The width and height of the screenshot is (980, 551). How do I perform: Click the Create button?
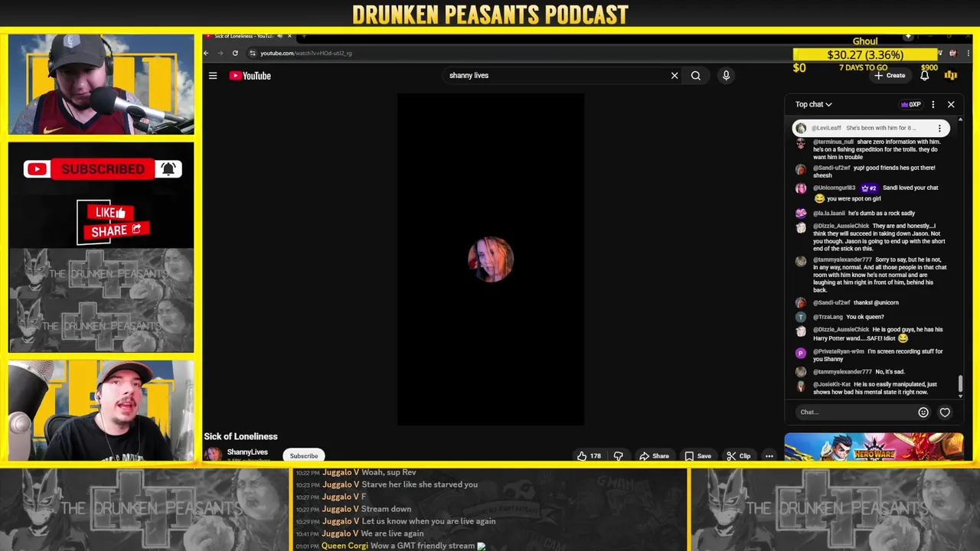pyautogui.click(x=890, y=76)
